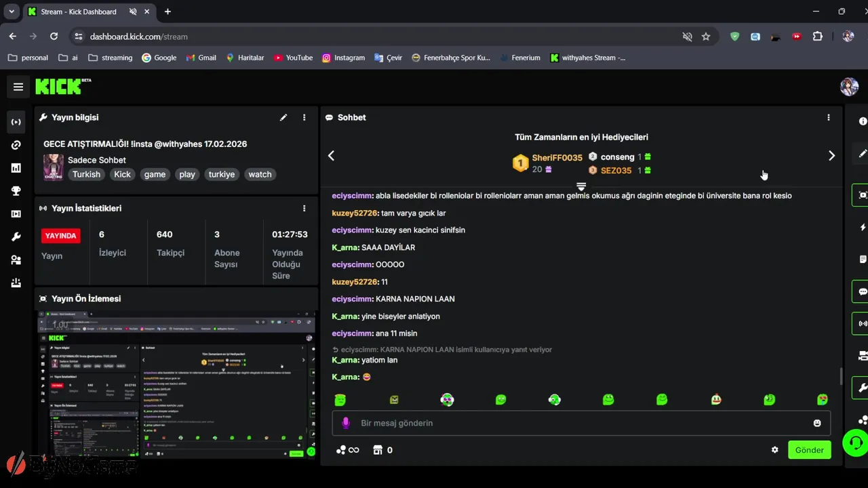868x488 pixels.
Task: Select the watch tag
Action: click(x=260, y=174)
